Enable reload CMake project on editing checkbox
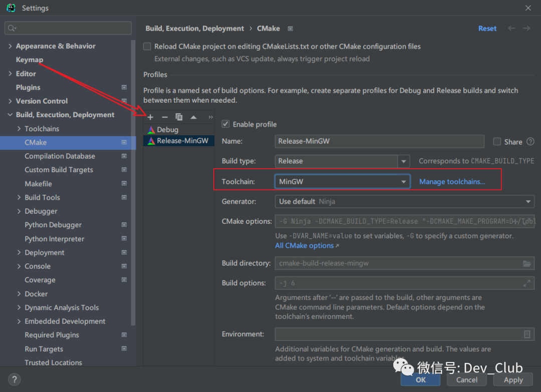 [x=147, y=46]
